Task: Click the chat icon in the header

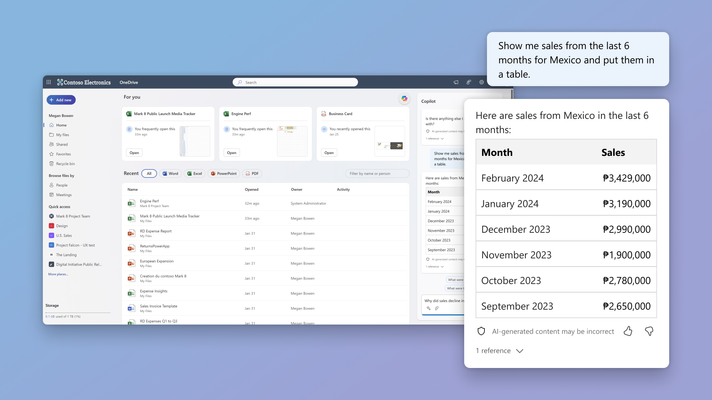Action: point(456,82)
